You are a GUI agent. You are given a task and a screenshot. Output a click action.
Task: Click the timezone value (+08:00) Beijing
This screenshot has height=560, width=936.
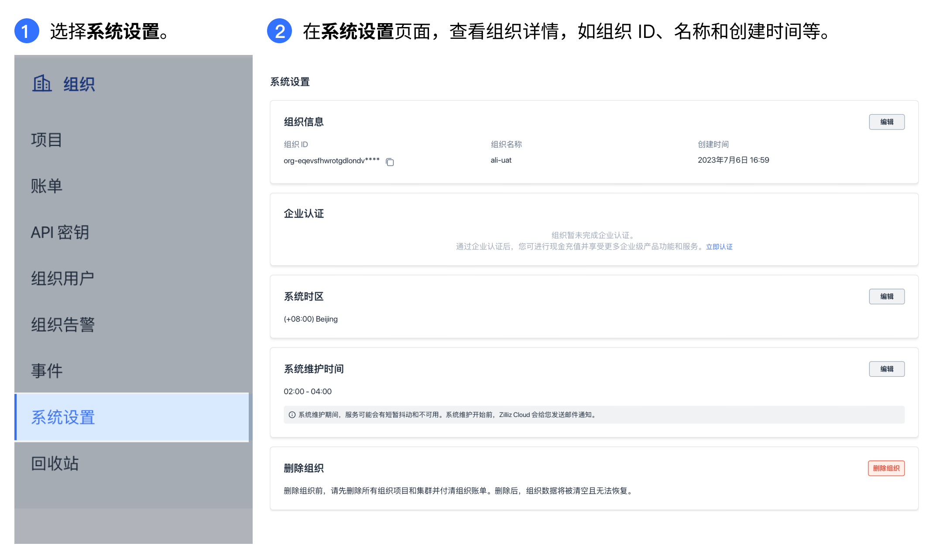tap(311, 319)
